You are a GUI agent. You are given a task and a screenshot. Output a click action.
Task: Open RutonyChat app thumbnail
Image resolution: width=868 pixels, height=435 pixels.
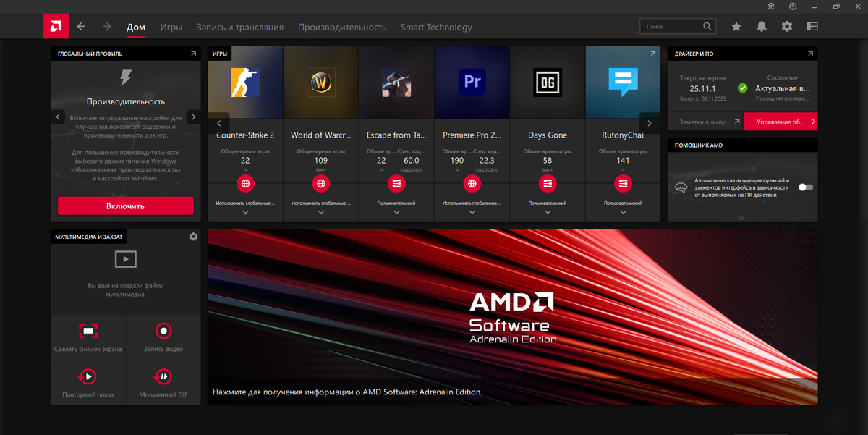pyautogui.click(x=623, y=83)
